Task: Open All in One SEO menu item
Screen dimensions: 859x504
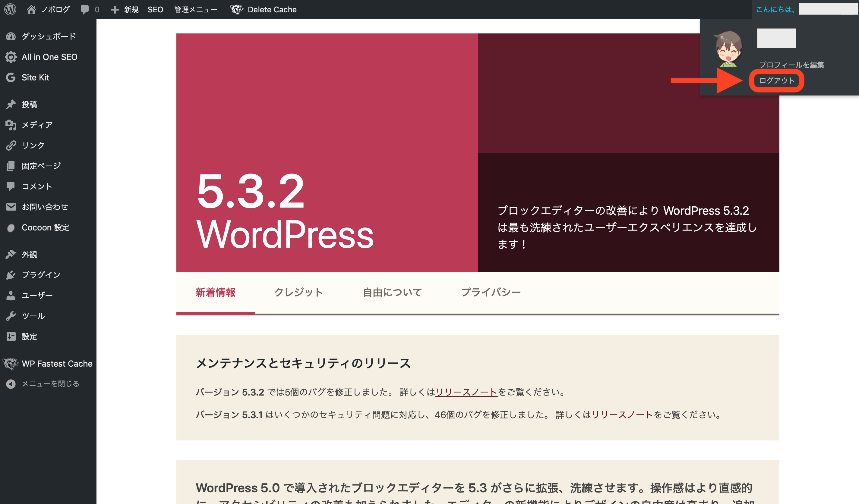Action: [x=49, y=57]
